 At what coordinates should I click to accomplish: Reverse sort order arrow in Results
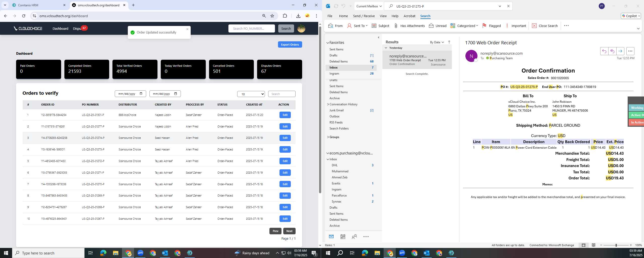click(449, 42)
